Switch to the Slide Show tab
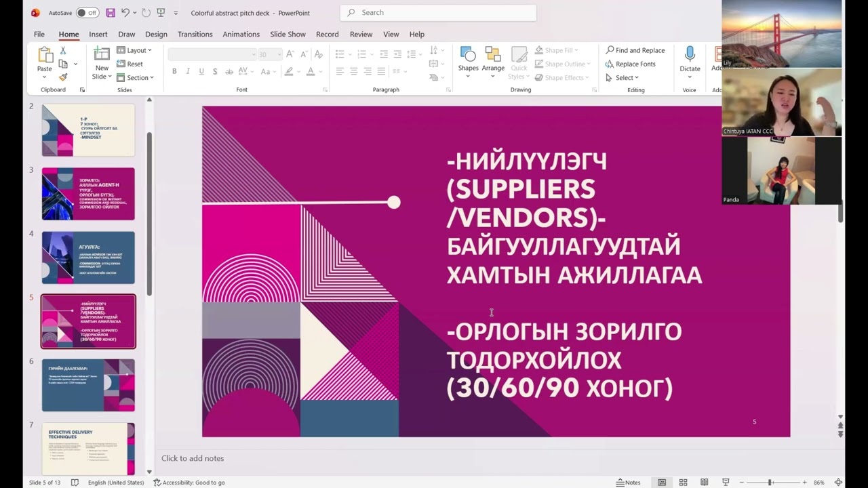The image size is (868, 488). pyautogui.click(x=288, y=34)
